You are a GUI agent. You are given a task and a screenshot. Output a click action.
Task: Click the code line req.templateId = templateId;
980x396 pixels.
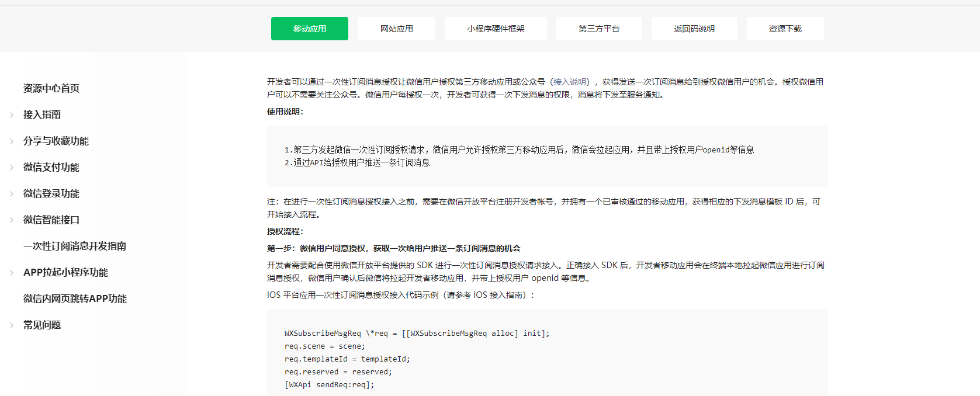click(x=347, y=359)
